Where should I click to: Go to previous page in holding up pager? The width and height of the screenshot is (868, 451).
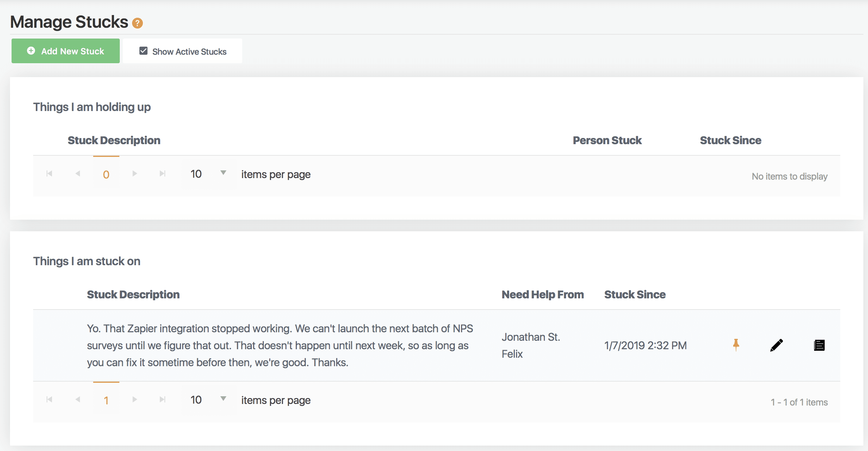point(78,174)
